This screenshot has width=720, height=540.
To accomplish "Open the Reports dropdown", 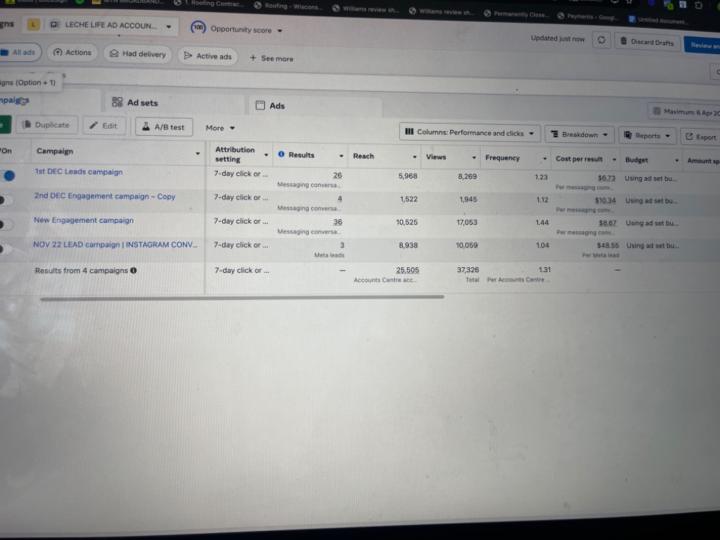I will [647, 136].
